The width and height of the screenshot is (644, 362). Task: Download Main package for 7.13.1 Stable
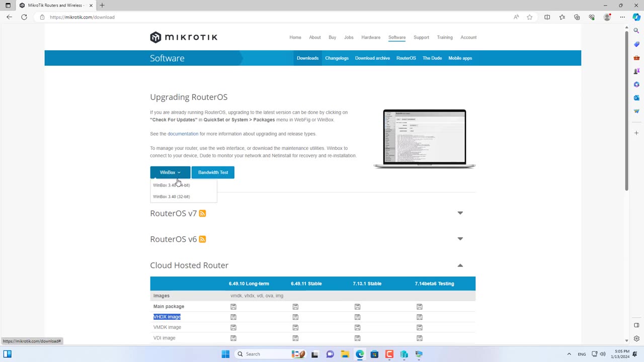(357, 307)
